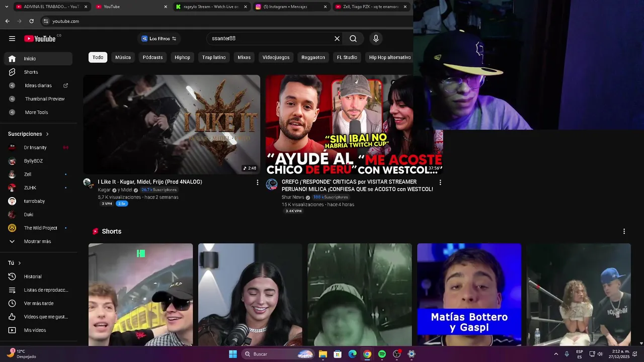Select the Videojuegos filter chip
The height and width of the screenshot is (362, 644).
(276, 57)
